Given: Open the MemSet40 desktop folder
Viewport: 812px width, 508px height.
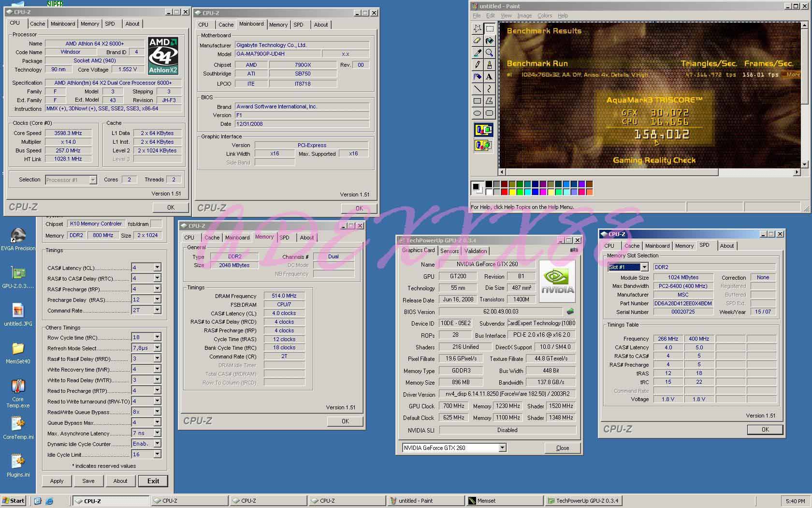Looking at the screenshot, I should point(18,353).
